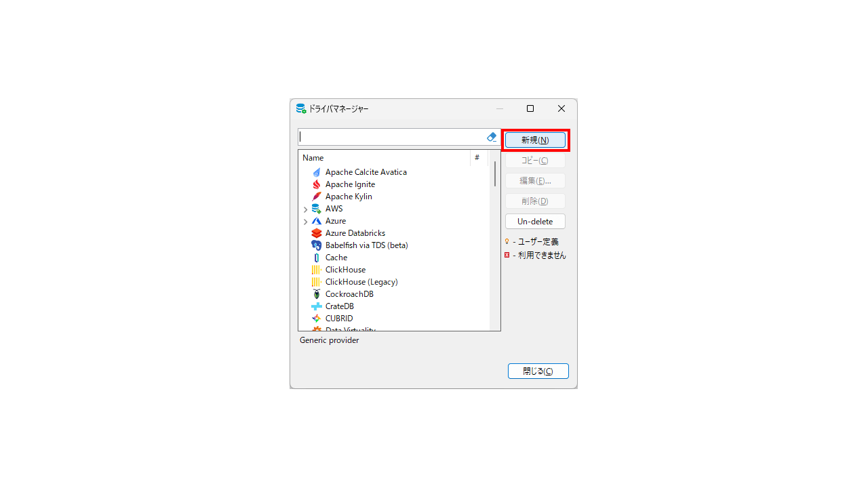Pick the Cache driver entry

click(336, 258)
